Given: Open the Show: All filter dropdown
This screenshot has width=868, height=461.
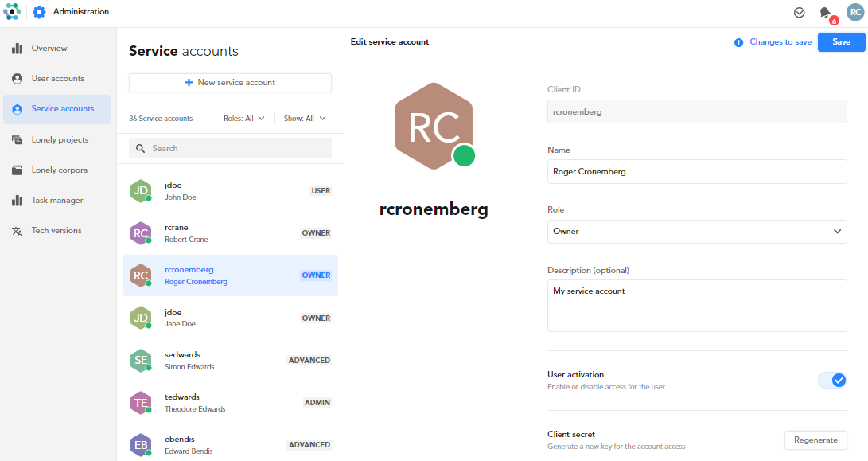Looking at the screenshot, I should pyautogui.click(x=305, y=119).
